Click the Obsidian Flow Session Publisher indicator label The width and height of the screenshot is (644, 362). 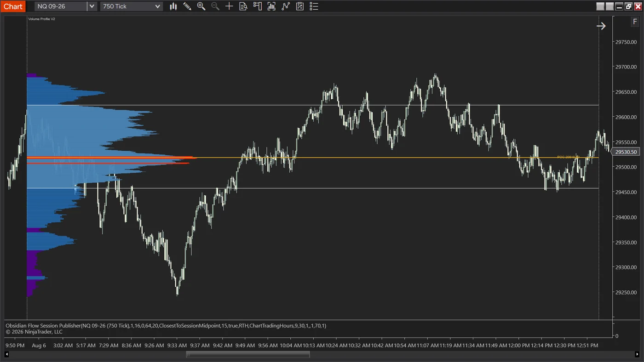point(166,326)
